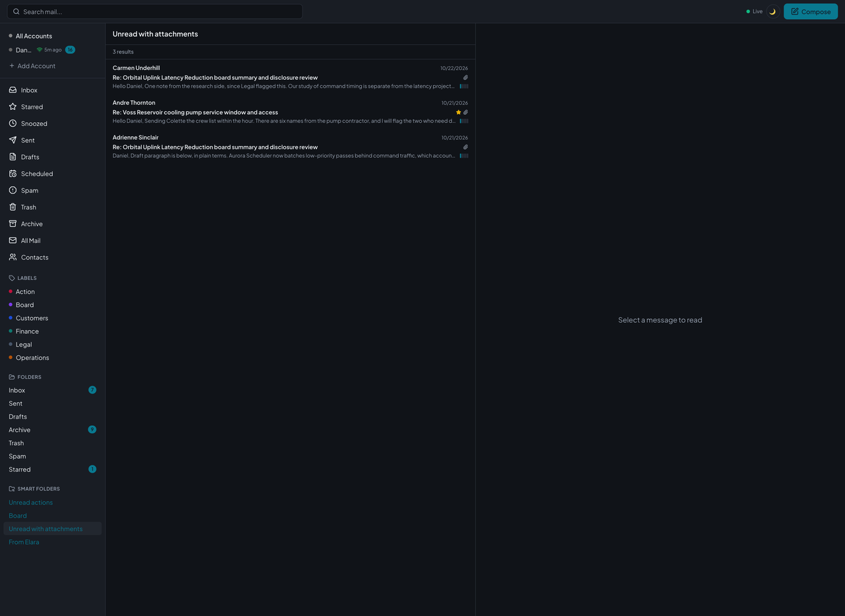Select the Dan... account entry
845x616 pixels.
point(53,50)
